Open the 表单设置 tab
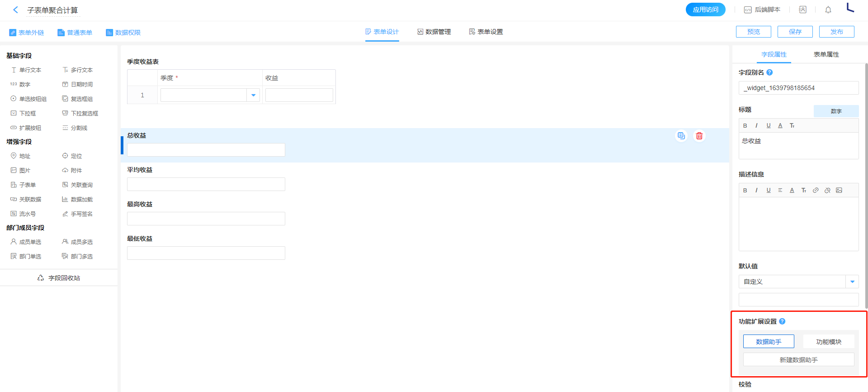 pos(486,32)
